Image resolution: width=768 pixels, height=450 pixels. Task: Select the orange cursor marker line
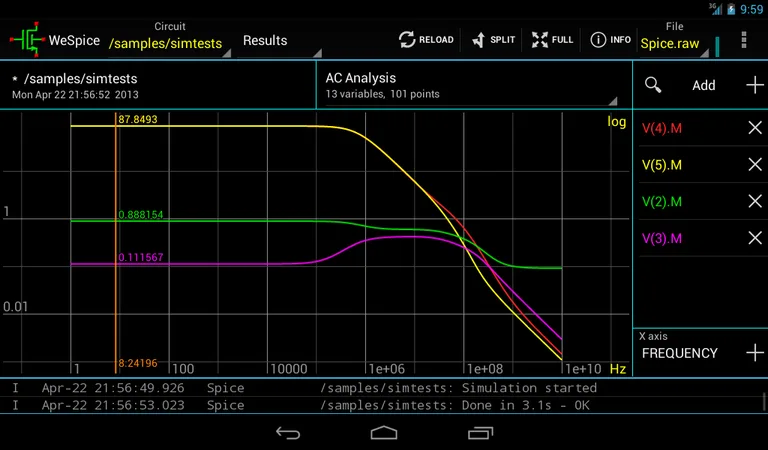(117, 240)
